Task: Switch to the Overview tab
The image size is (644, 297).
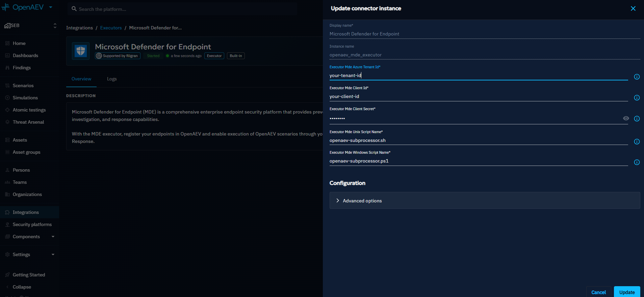Action: click(81, 79)
